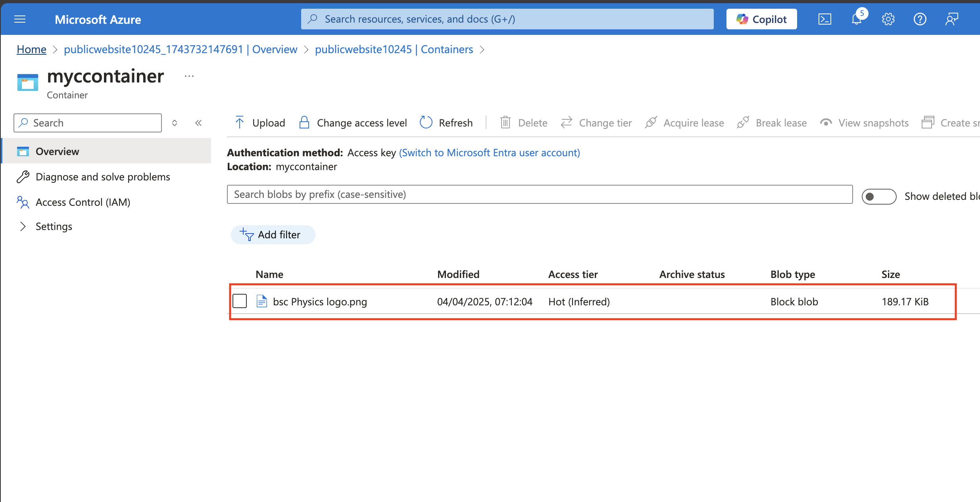Click the 189.17 KiB size cell
This screenshot has width=980, height=502.
pyautogui.click(x=905, y=302)
